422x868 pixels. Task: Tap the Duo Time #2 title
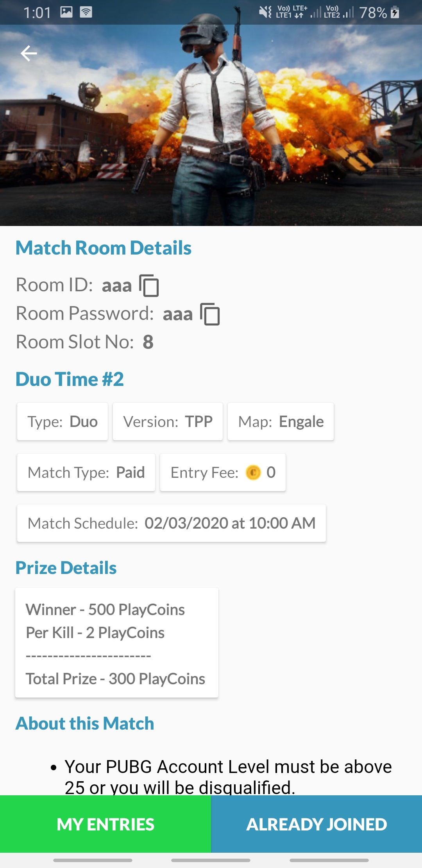click(70, 379)
